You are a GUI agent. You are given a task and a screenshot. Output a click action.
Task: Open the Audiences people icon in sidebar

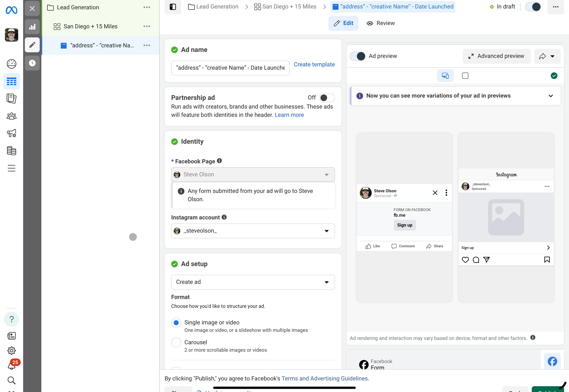pyautogui.click(x=12, y=116)
